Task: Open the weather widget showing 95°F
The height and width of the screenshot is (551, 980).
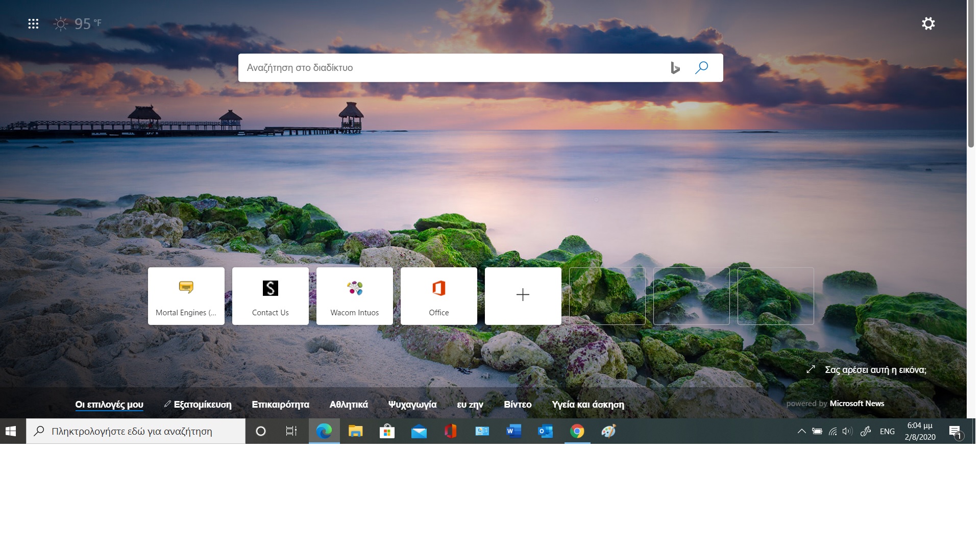Action: click(x=78, y=23)
